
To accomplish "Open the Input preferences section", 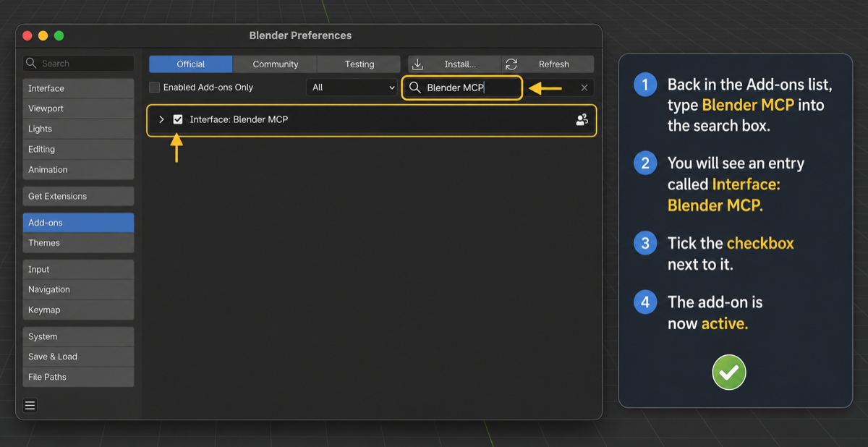I will point(78,269).
